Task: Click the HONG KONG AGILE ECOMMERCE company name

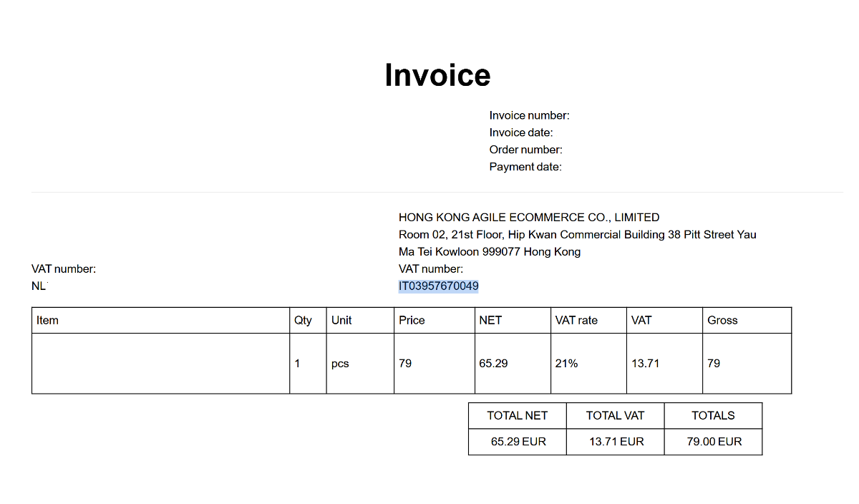Action: (529, 218)
